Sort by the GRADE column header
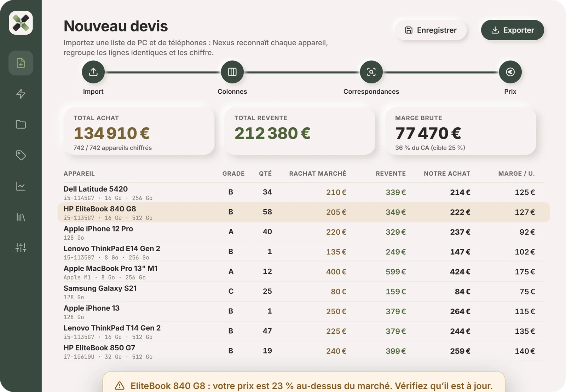Viewport: 566px width, 392px height. click(x=233, y=174)
